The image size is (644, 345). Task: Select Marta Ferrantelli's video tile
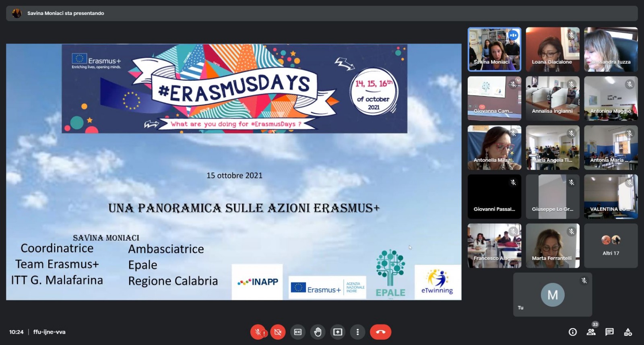click(553, 246)
